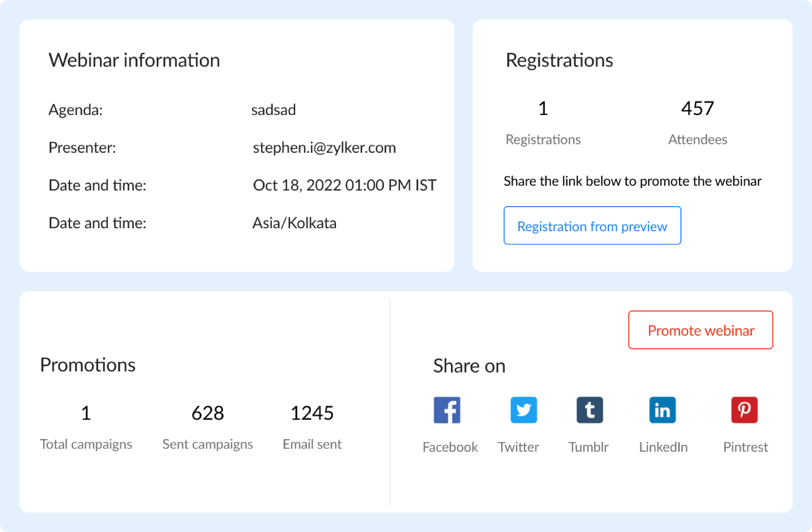Click the Pintrest text label
This screenshot has height=532, width=812.
pos(745,446)
